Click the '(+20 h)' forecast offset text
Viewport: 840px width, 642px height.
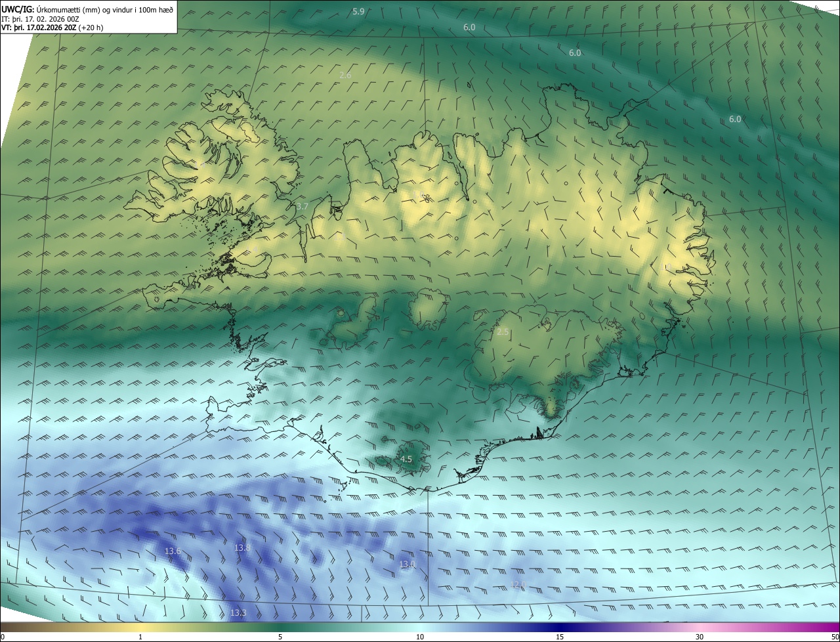pyautogui.click(x=91, y=28)
